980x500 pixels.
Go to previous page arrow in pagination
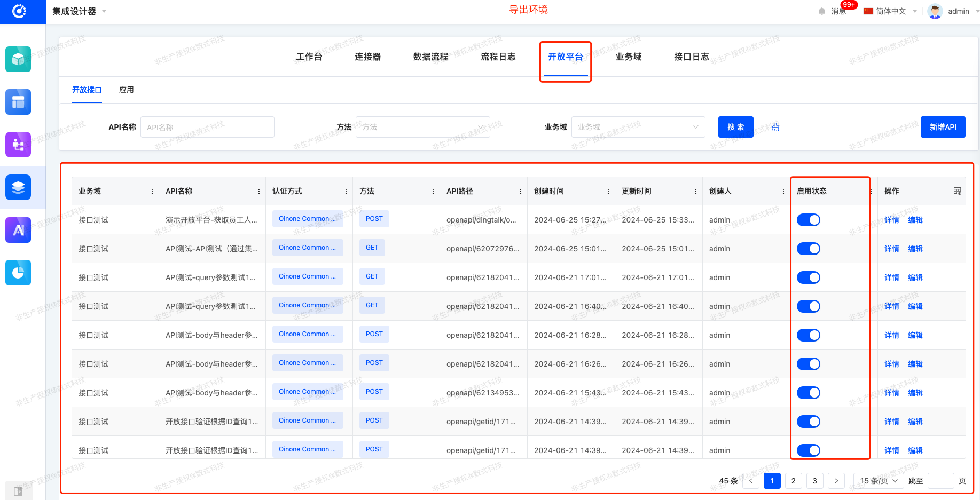tap(751, 481)
